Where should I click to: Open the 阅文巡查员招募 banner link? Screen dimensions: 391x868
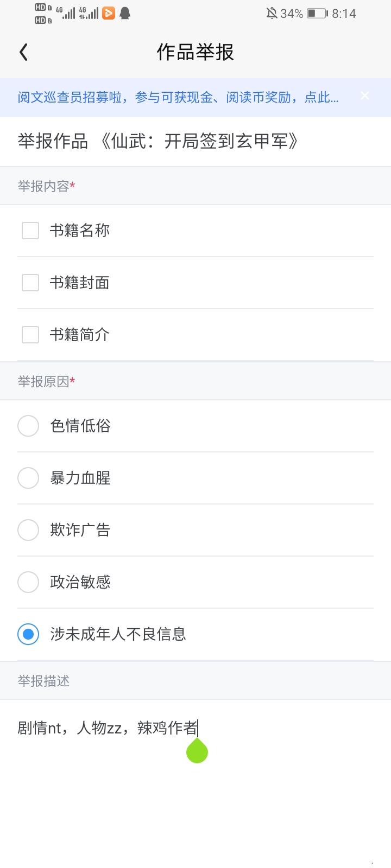pyautogui.click(x=178, y=98)
